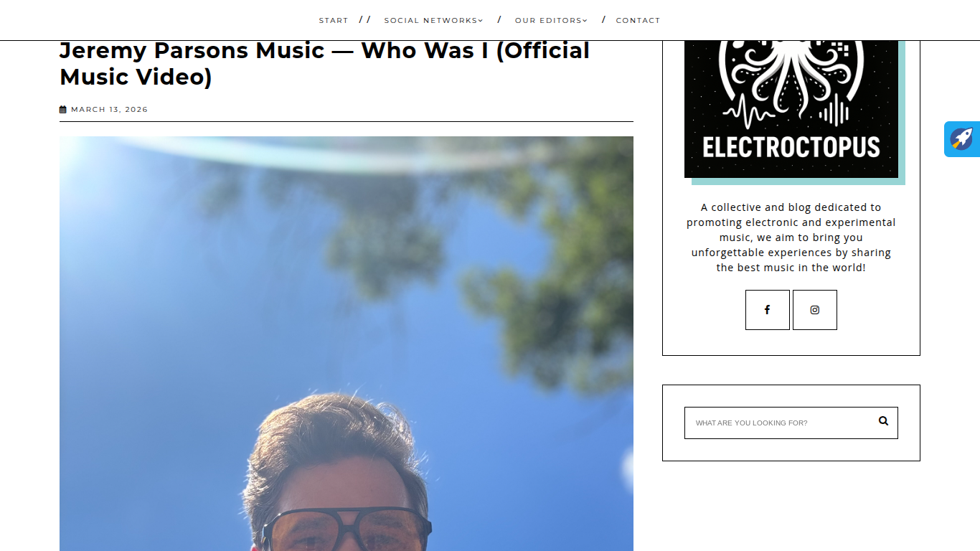
Task: Open the Jeremy Parsons Music article title
Action: (x=324, y=63)
